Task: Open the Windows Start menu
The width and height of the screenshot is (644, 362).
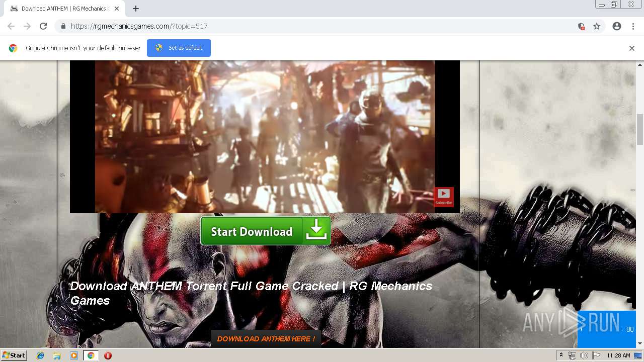Action: [x=14, y=355]
